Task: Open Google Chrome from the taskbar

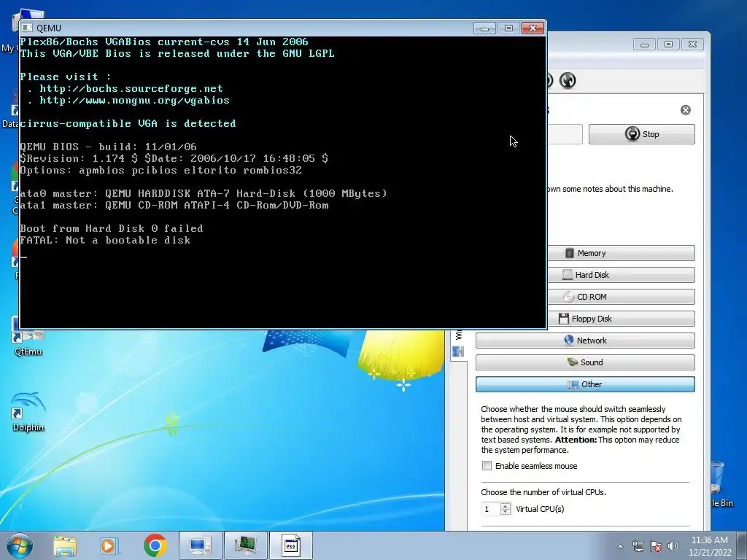Action: [x=155, y=545]
